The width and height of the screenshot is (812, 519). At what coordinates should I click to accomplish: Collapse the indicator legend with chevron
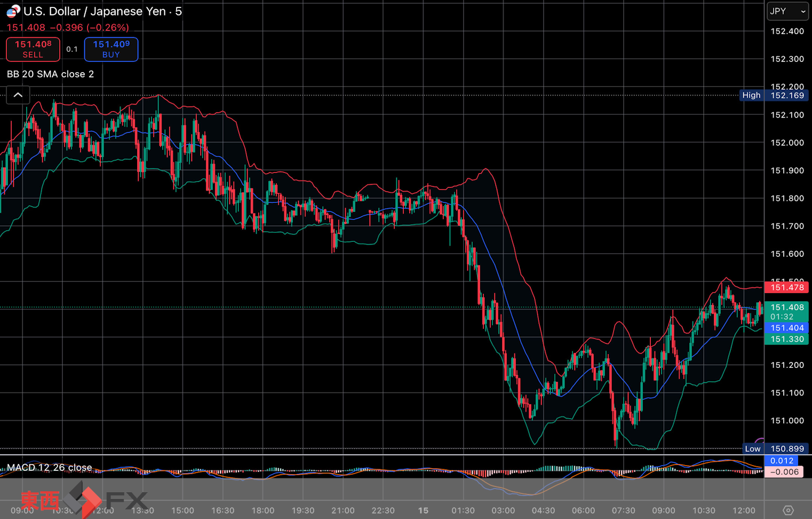tap(18, 95)
